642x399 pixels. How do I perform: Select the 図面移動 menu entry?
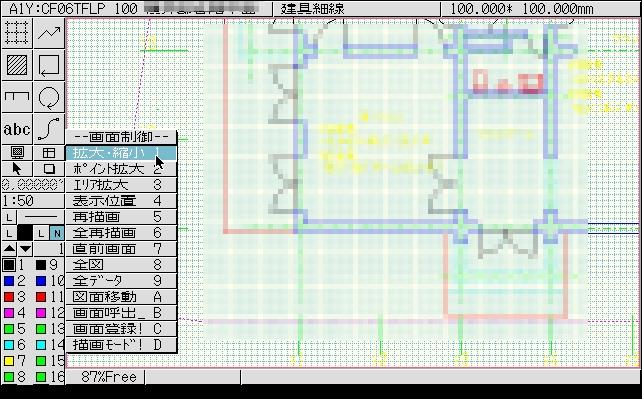click(121, 297)
